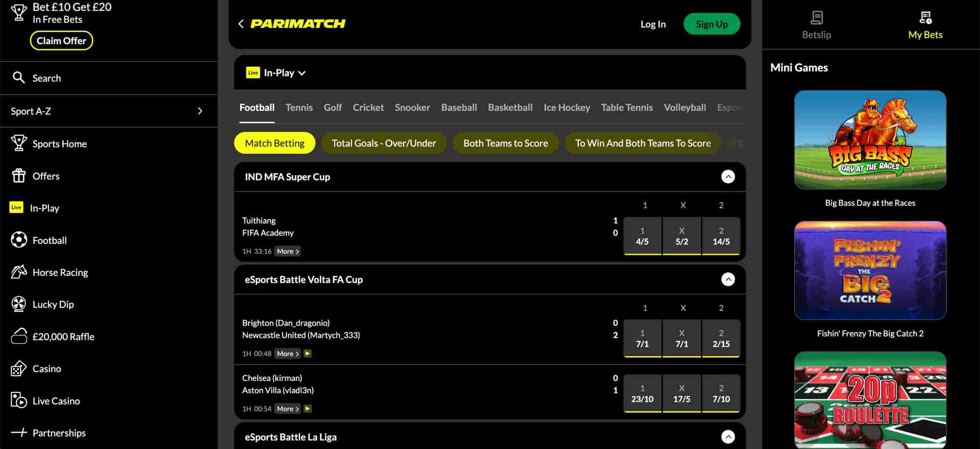Click the Lucky Dip icon
Viewport: 980px width, 449px height.
18,304
